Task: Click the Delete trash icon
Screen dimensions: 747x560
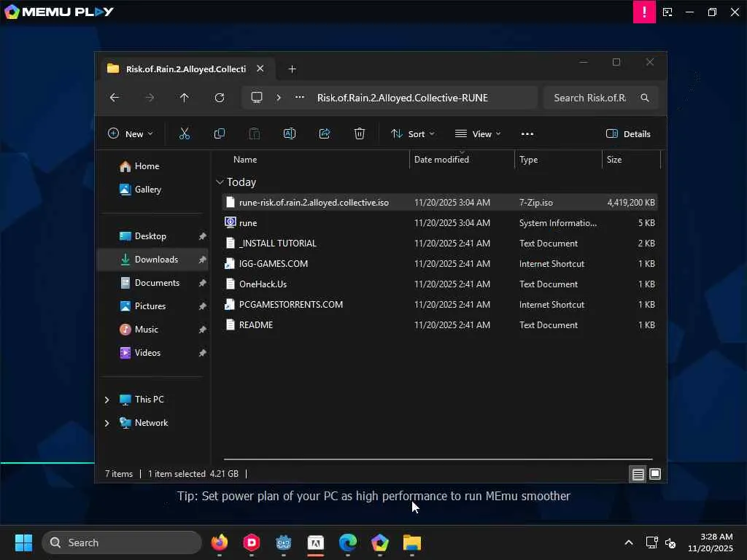Action: [360, 134]
